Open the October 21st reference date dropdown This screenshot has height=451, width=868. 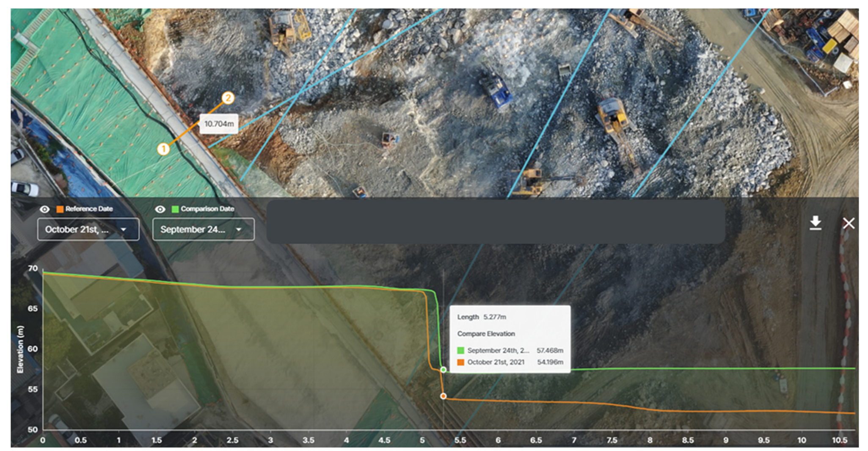88,230
